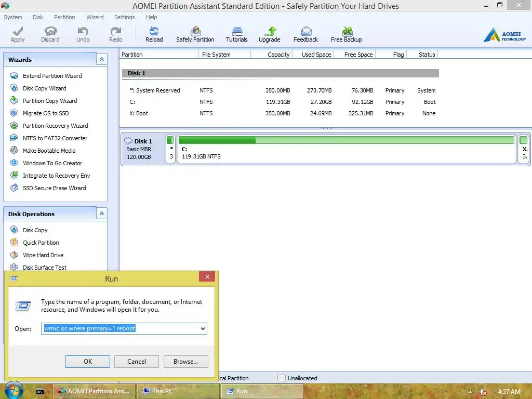
Task: Click OK in the Run dialog
Action: coord(87,362)
